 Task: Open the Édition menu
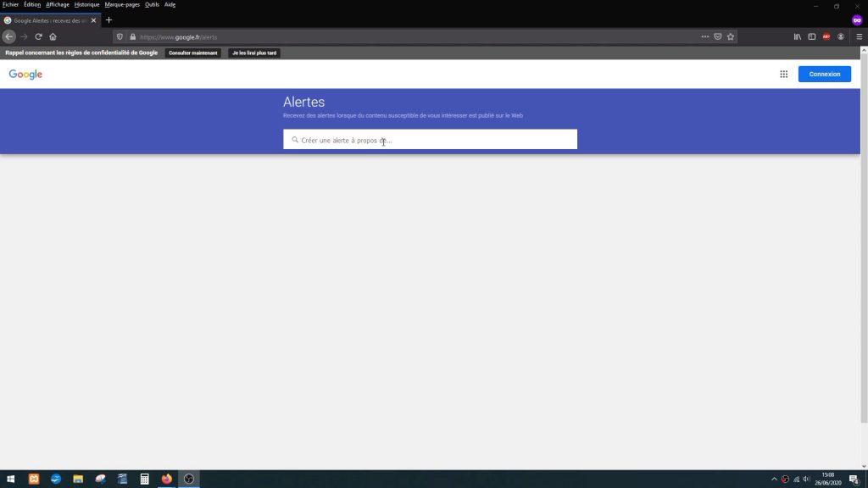point(32,4)
